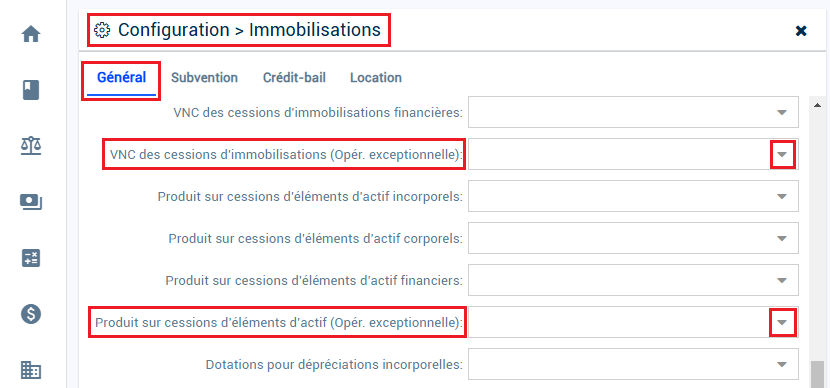Select the calculator icon in sidebar
830x388 pixels.
[31, 258]
